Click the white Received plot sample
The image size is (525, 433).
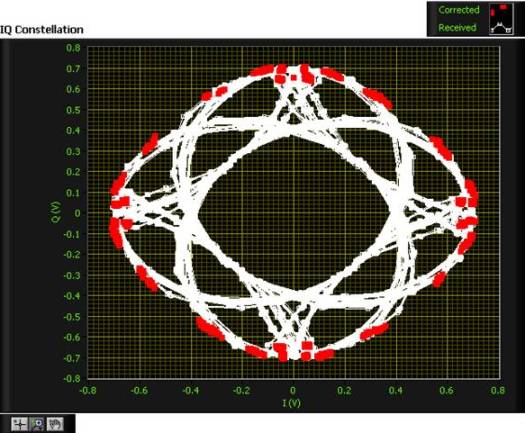click(x=501, y=27)
